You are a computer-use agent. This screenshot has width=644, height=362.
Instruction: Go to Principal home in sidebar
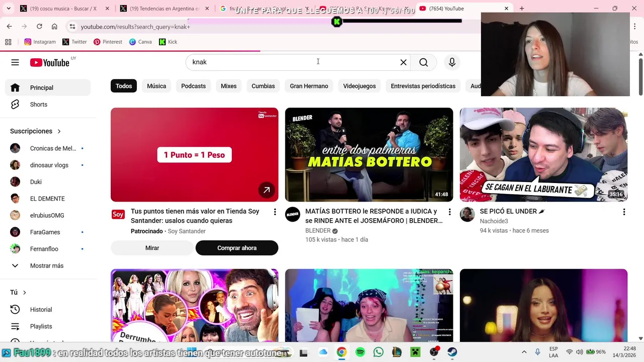[48, 87]
